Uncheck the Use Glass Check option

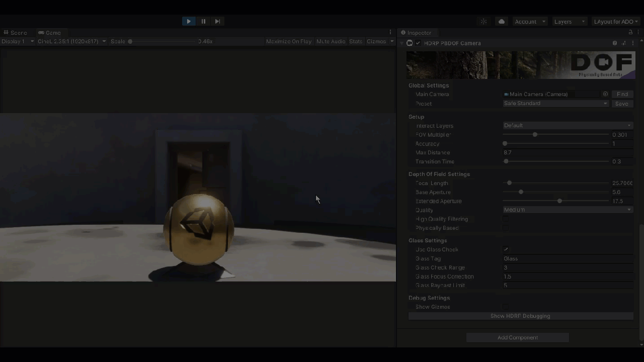[506, 249]
